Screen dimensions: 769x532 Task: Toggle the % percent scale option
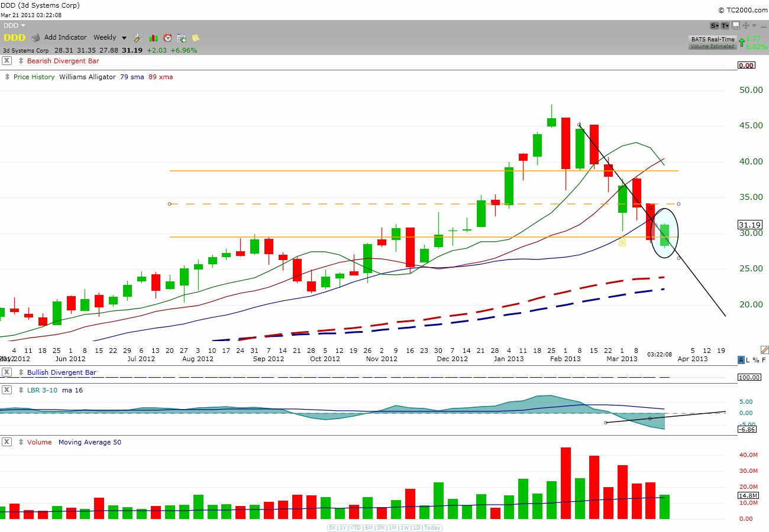[x=756, y=360]
